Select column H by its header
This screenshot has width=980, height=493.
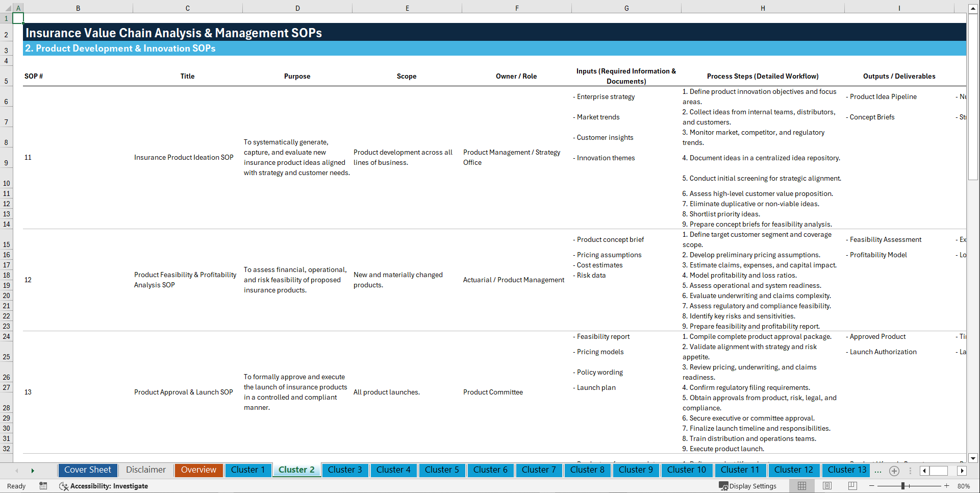[x=762, y=8]
